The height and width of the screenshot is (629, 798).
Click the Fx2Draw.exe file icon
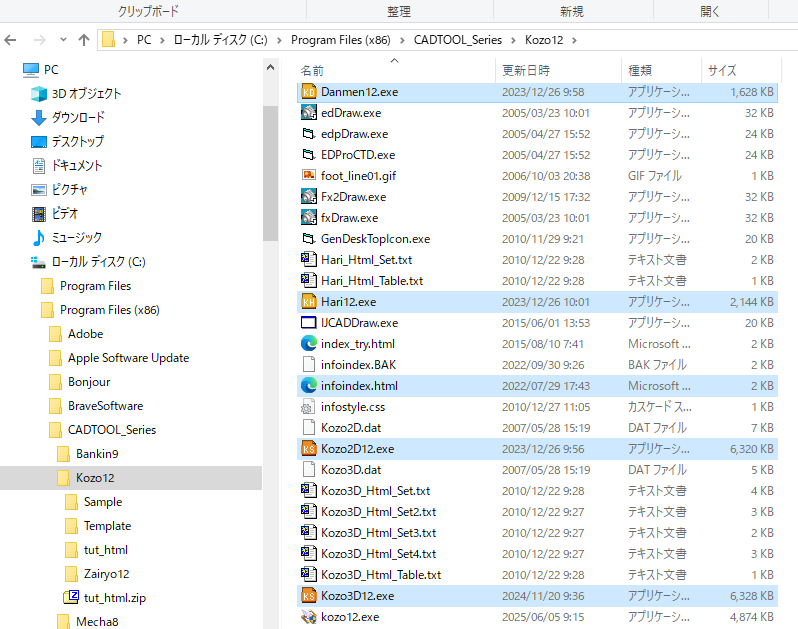(x=308, y=197)
